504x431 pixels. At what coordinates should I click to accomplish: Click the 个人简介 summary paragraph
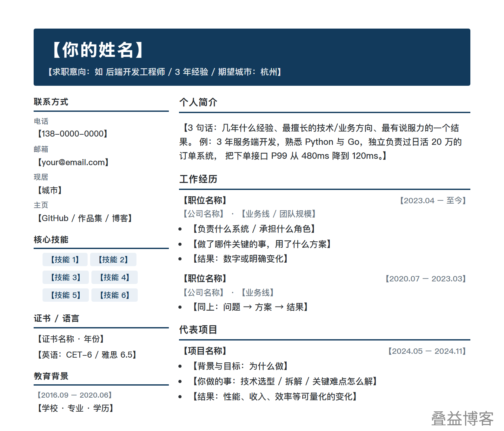point(321,142)
